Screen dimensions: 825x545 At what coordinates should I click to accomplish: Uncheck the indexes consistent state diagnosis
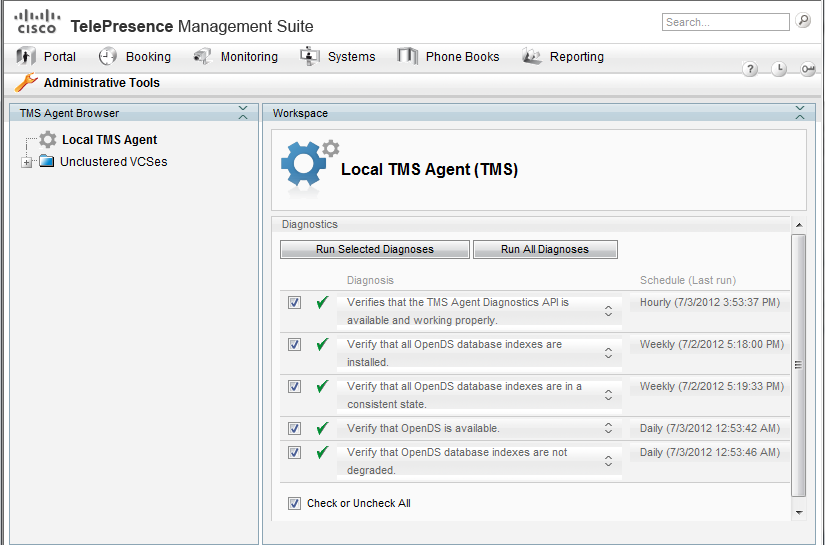295,387
